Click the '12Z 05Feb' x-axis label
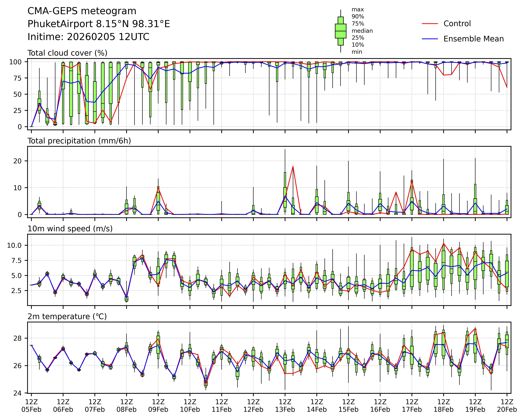 click(x=31, y=405)
